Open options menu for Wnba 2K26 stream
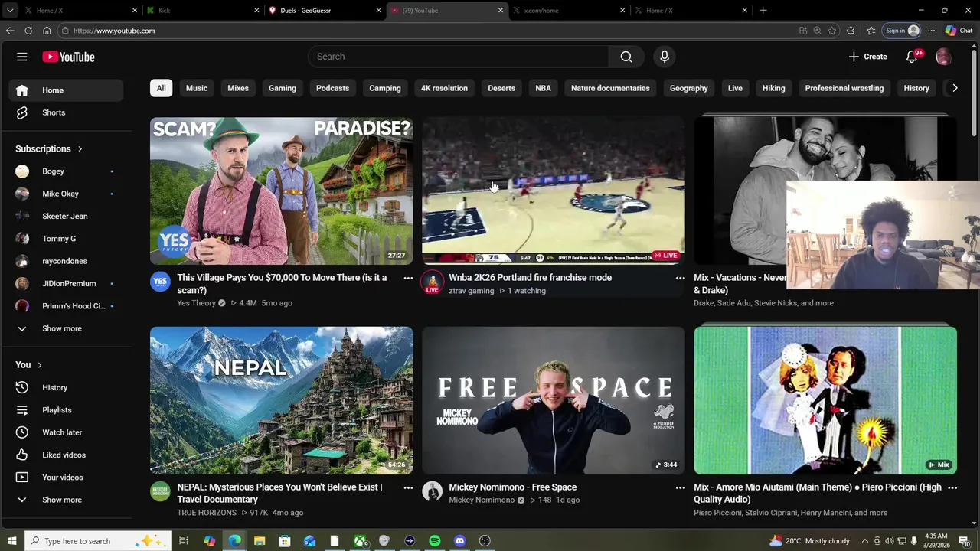 tap(680, 279)
